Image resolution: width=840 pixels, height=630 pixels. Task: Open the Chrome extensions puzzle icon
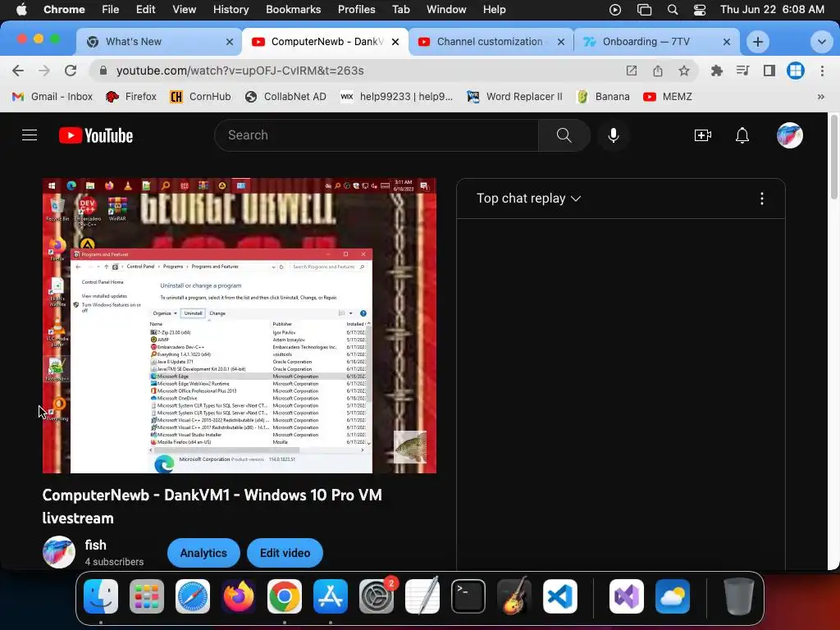pos(717,71)
